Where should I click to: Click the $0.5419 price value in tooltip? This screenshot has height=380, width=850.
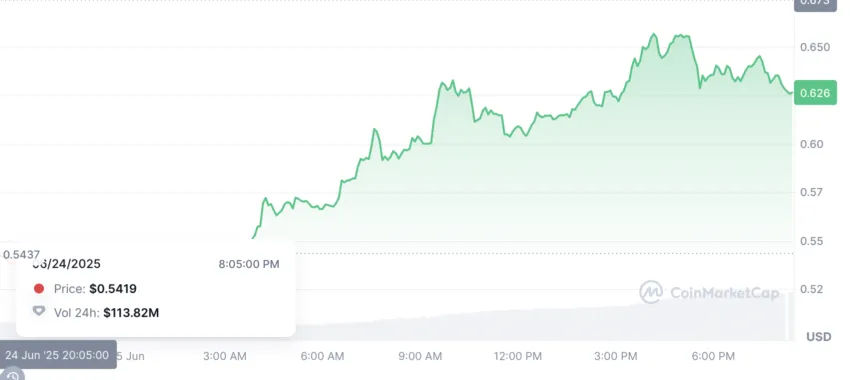(113, 289)
